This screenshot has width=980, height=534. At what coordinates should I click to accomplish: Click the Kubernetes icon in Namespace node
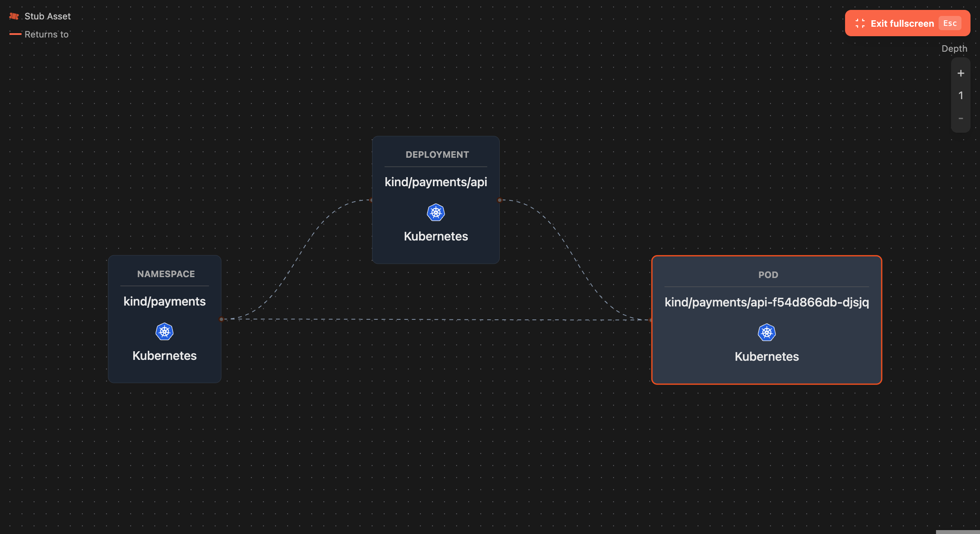pyautogui.click(x=164, y=332)
